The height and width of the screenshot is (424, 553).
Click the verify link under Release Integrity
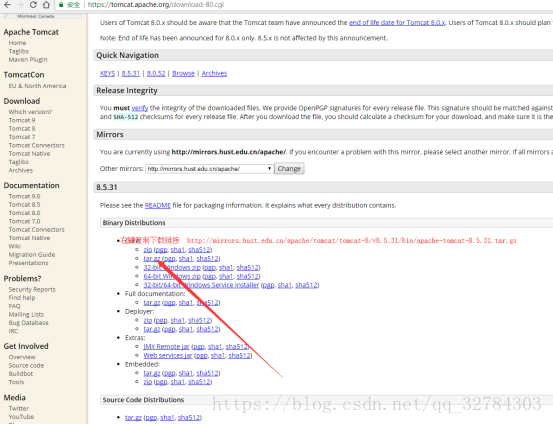(140, 108)
